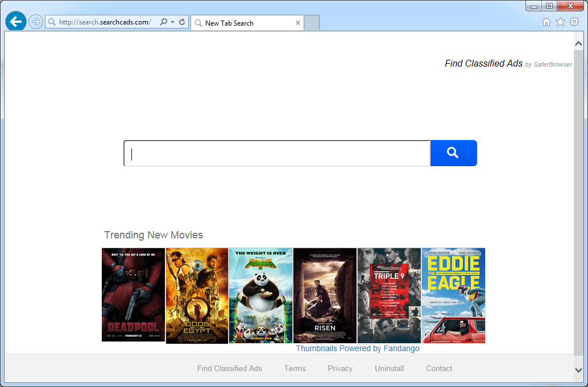Open the Contact footer link

click(439, 369)
